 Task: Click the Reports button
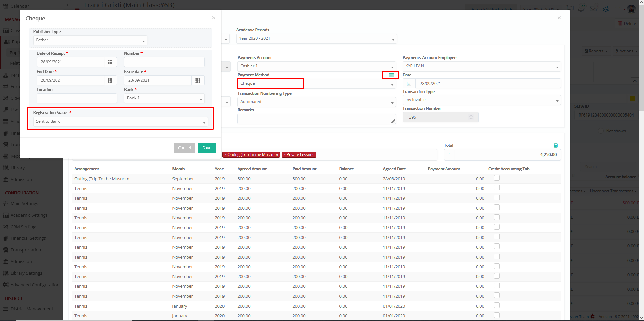(596, 51)
